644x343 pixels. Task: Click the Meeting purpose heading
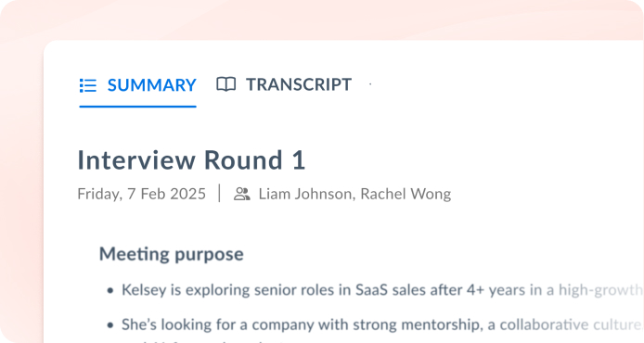[172, 254]
